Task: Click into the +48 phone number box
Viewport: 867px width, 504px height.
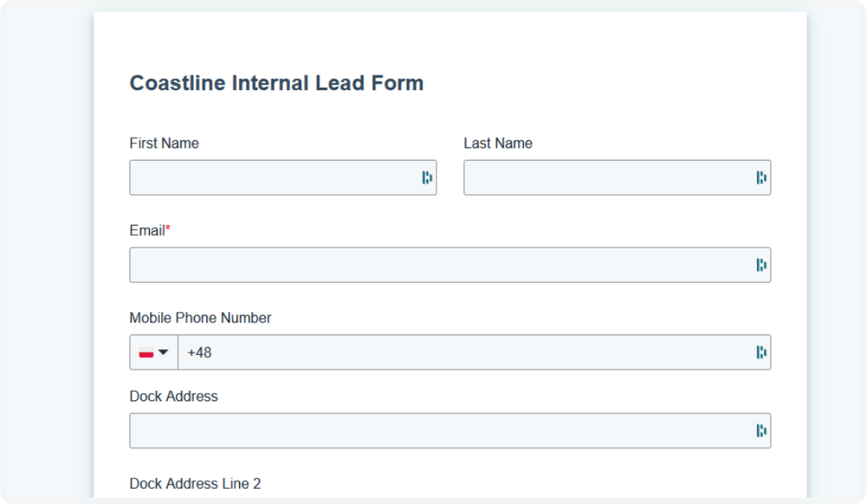Action: pos(475,352)
